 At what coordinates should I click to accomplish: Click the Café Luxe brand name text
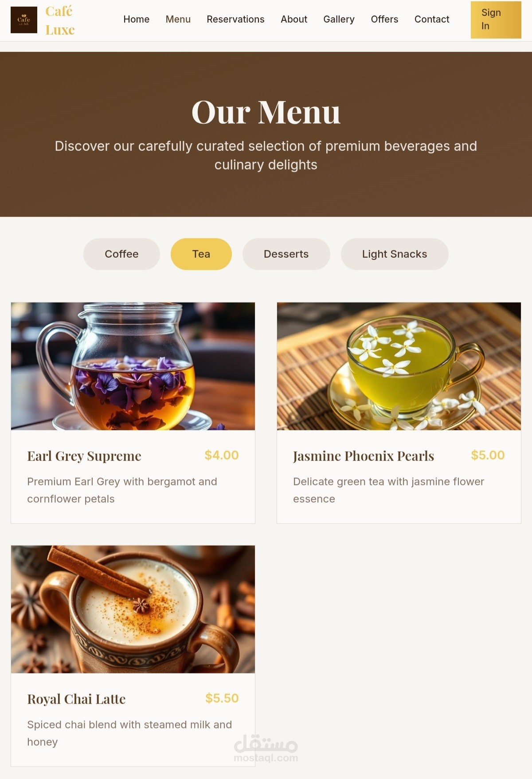point(60,20)
